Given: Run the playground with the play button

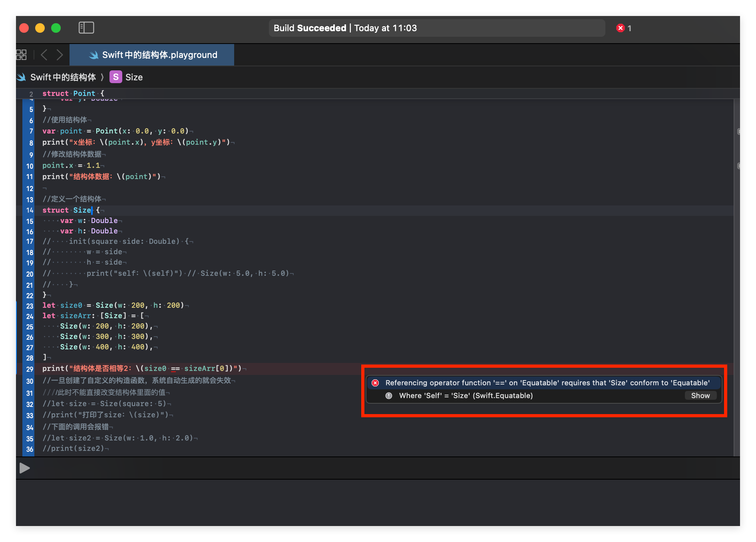Looking at the screenshot, I should tap(25, 468).
